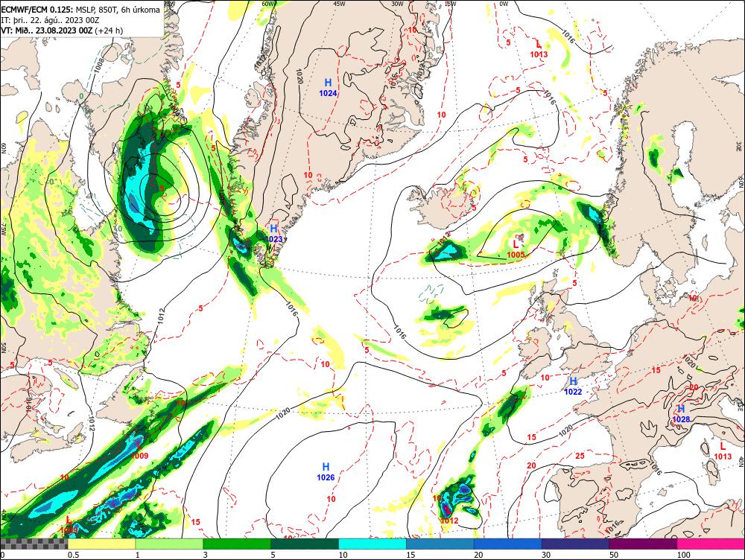
Task: Click the '100' value in the legend scale
Action: pyautogui.click(x=684, y=555)
